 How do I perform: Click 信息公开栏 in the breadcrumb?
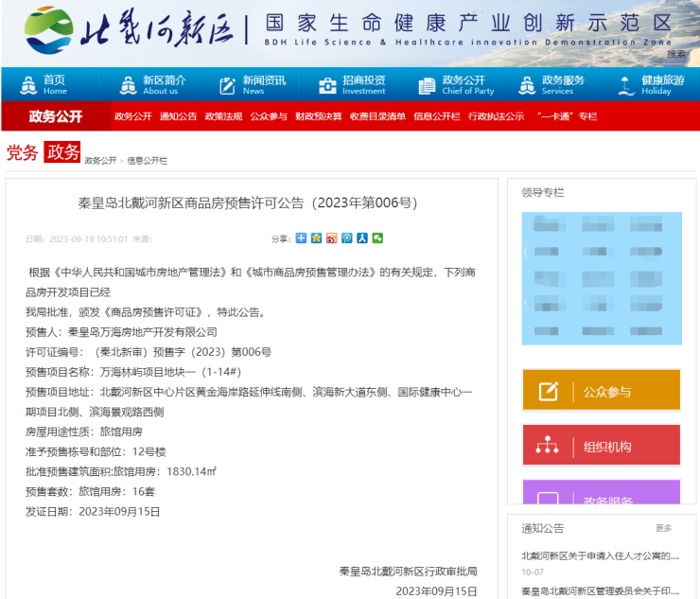148,161
